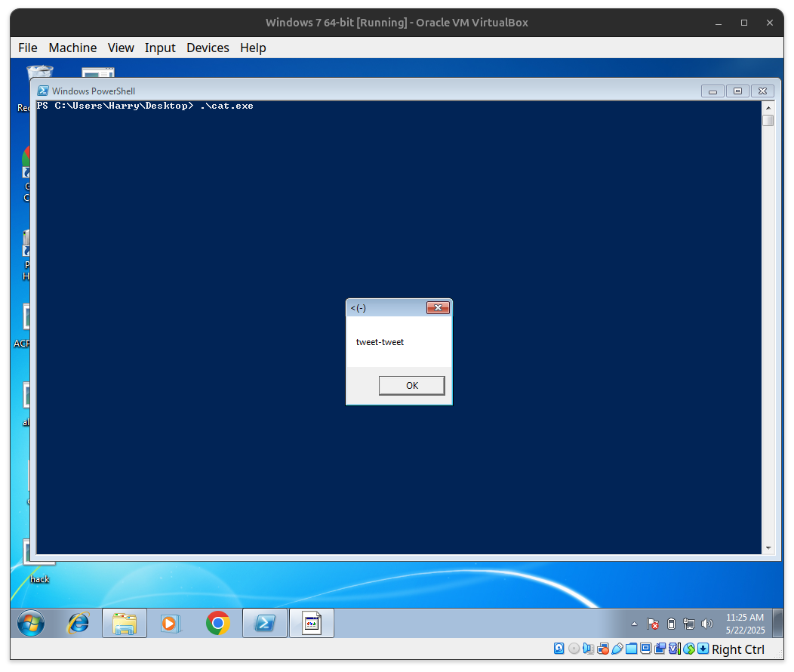
Task: Open Action Center flag icon
Action: click(653, 624)
